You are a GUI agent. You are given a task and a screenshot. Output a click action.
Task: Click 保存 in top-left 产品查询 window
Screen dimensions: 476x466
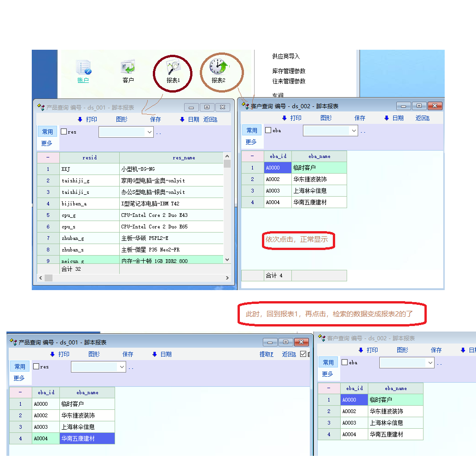tap(156, 120)
